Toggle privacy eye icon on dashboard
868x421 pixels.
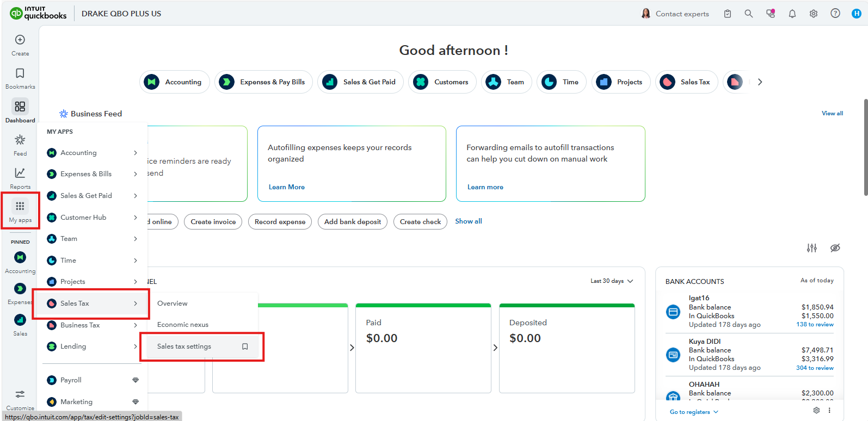835,248
